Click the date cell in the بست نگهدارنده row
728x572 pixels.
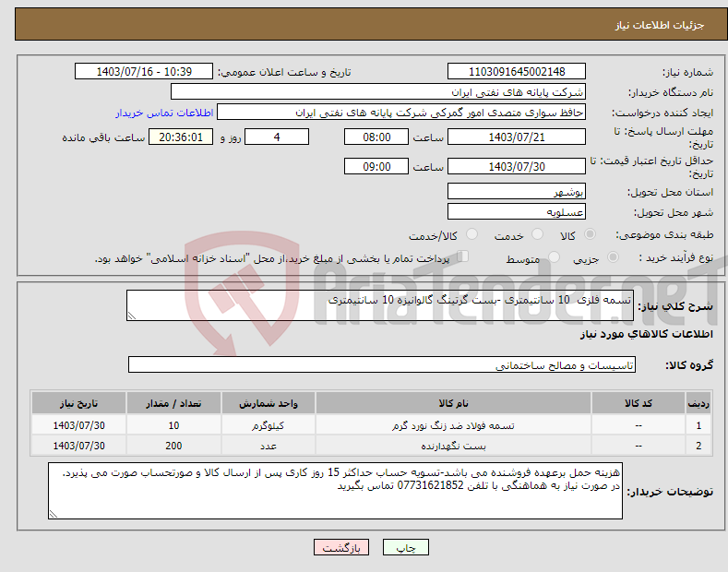(x=79, y=446)
